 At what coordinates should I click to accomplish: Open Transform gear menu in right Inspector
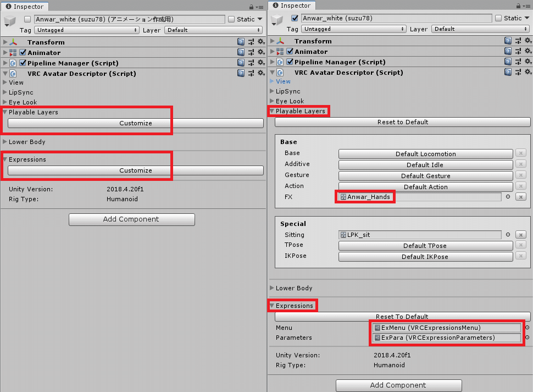click(x=528, y=41)
